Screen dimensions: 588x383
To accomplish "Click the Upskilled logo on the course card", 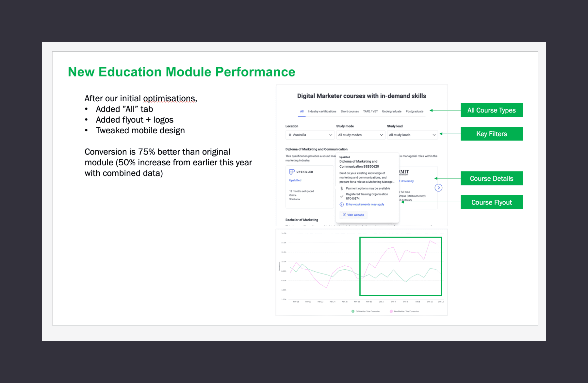I will click(x=301, y=172).
